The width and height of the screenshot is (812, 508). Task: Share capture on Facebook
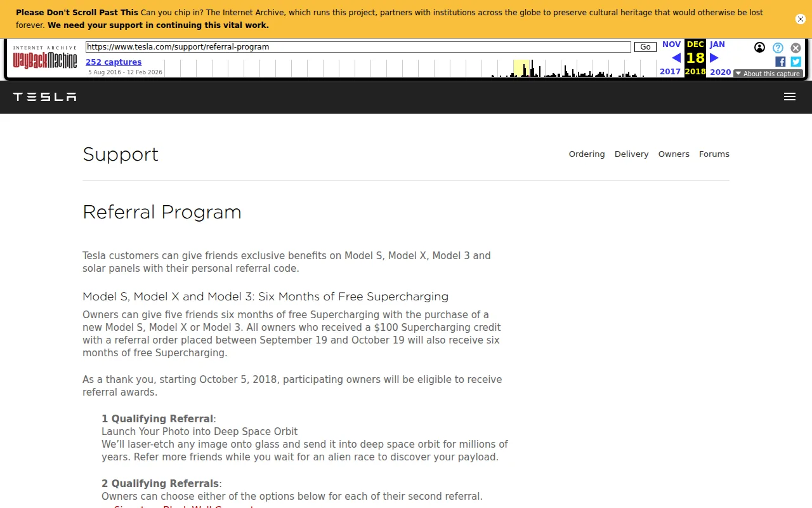(x=780, y=62)
